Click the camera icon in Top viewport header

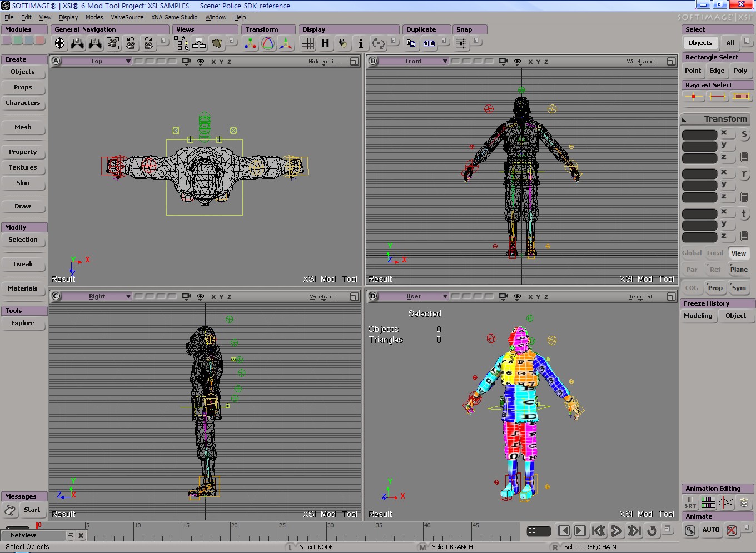[187, 62]
